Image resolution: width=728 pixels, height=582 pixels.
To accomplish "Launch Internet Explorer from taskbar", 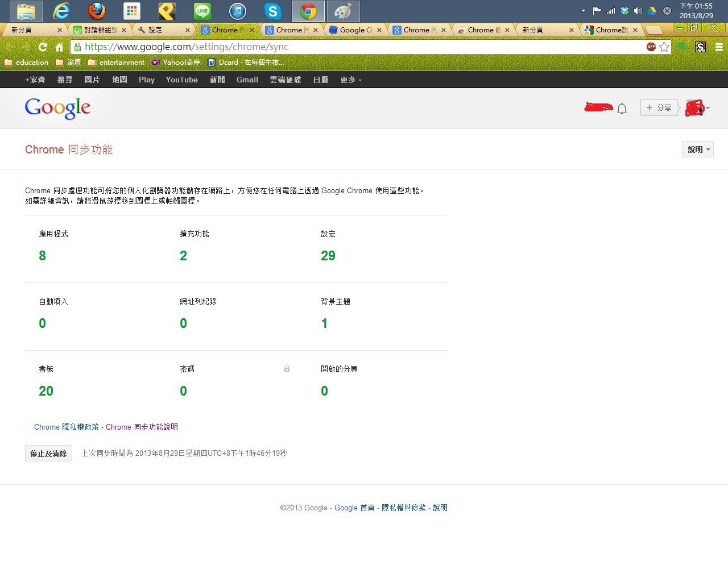I will (61, 11).
